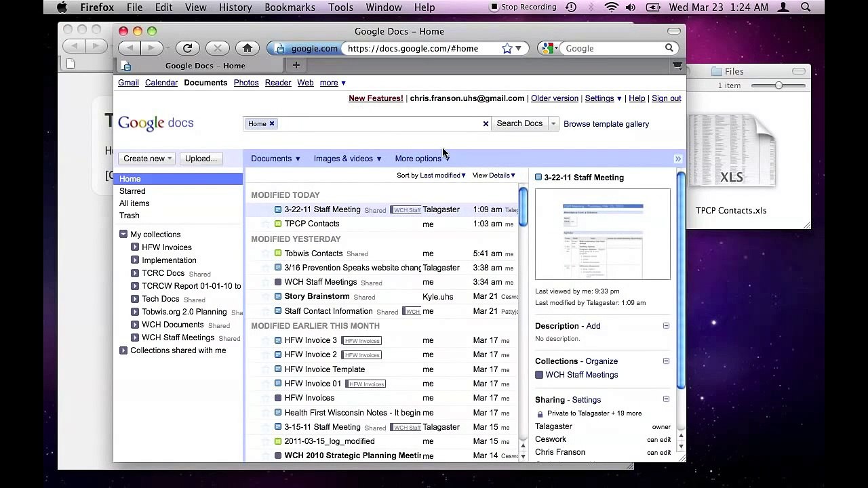The image size is (868, 488).
Task: Expand Collections shared with me
Action: pyautogui.click(x=123, y=350)
